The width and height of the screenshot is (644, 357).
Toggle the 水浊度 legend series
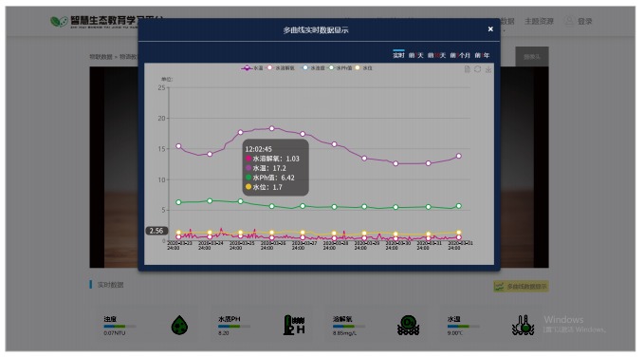(x=313, y=67)
